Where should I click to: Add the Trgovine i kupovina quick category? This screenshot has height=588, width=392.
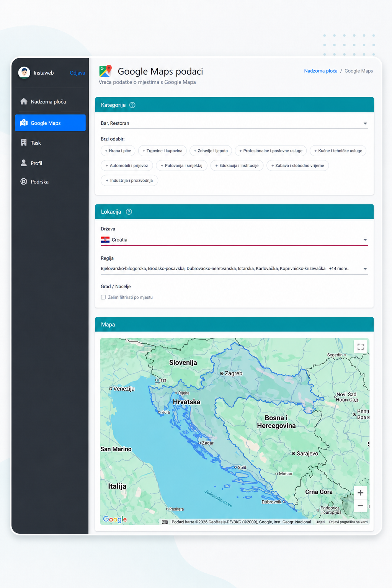coord(162,151)
